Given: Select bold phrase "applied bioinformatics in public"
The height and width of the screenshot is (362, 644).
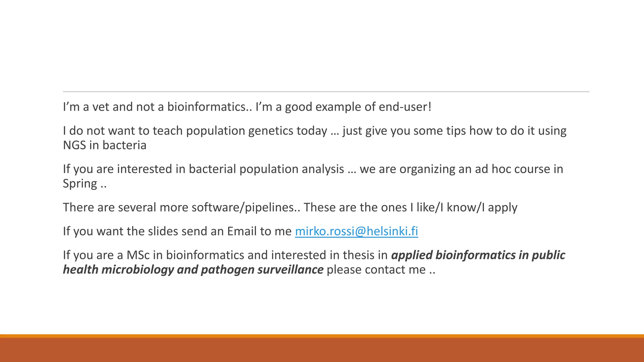Looking at the screenshot, I should (478, 255).
